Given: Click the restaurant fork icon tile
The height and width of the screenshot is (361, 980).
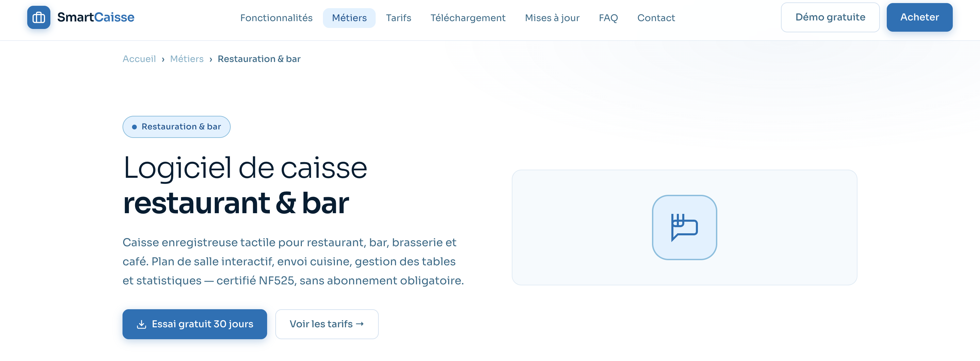Looking at the screenshot, I should coord(684,227).
